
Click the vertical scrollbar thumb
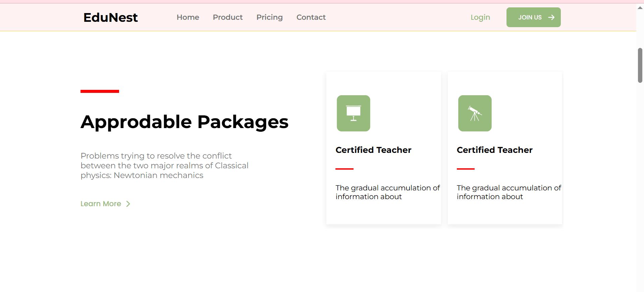coord(640,65)
